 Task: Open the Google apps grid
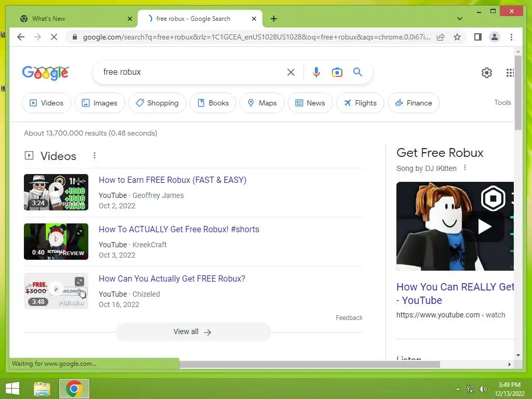coord(510,72)
